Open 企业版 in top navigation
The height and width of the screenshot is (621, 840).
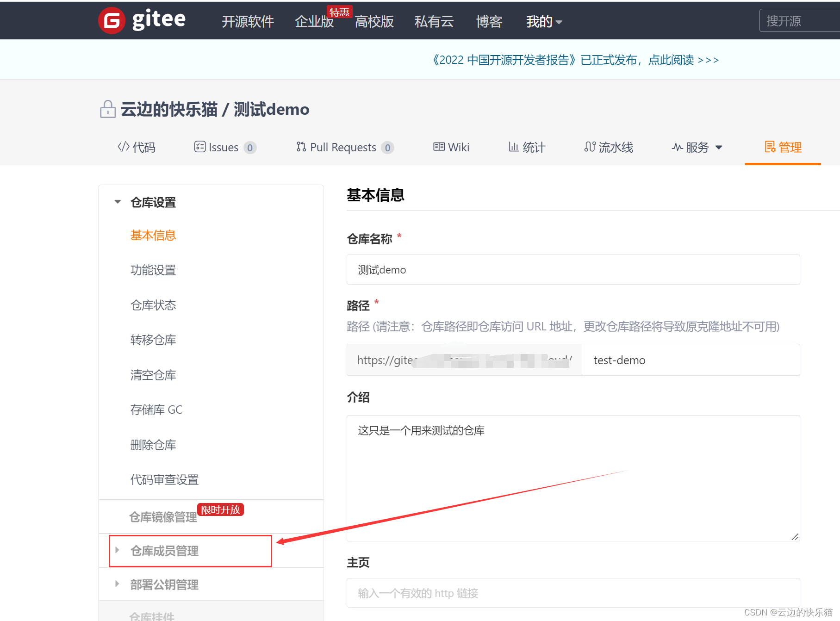(x=314, y=21)
